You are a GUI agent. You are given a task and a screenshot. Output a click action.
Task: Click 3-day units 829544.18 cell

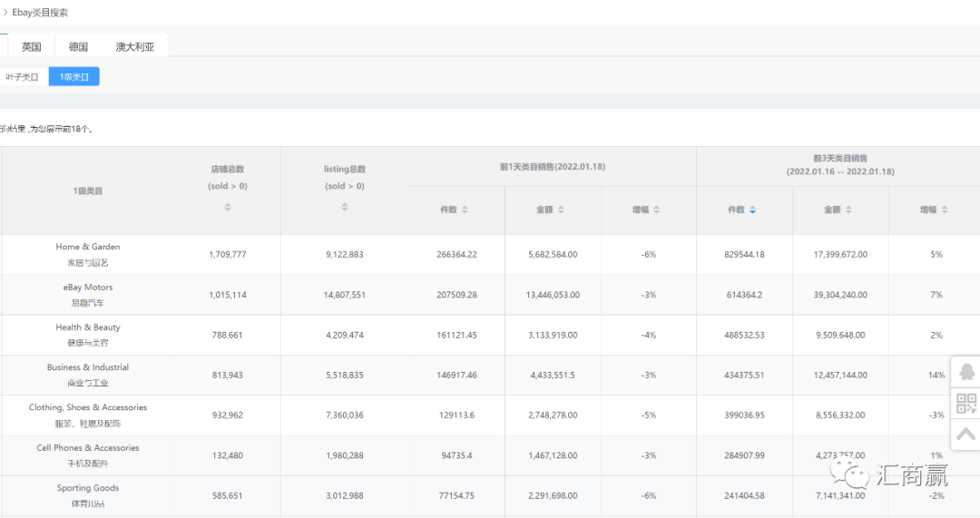point(744,255)
